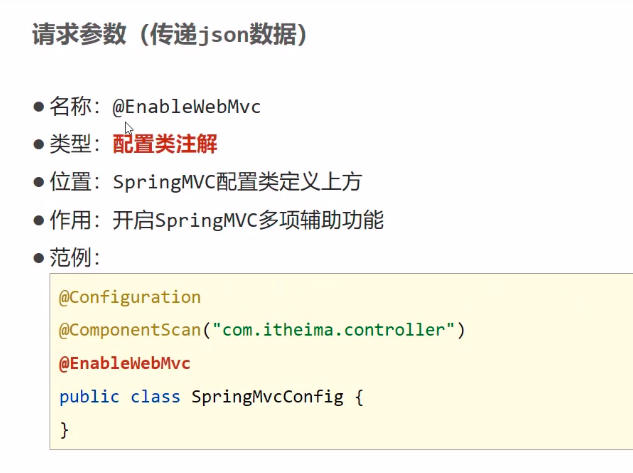The height and width of the screenshot is (473, 633).
Task: Click the @Configuration annotation in the code
Action: coord(130,297)
